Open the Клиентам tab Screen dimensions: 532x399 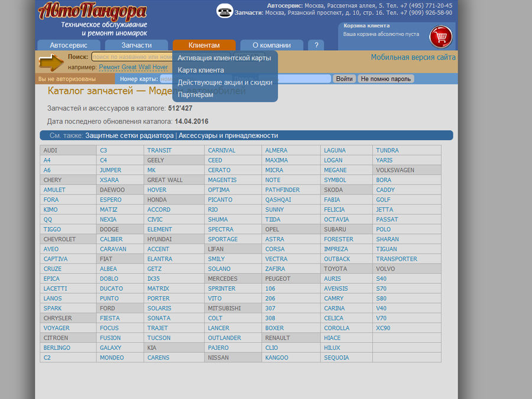[204, 45]
